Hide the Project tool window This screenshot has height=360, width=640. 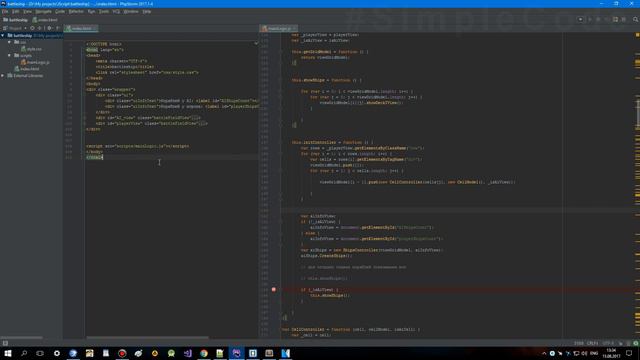tap(58, 28)
